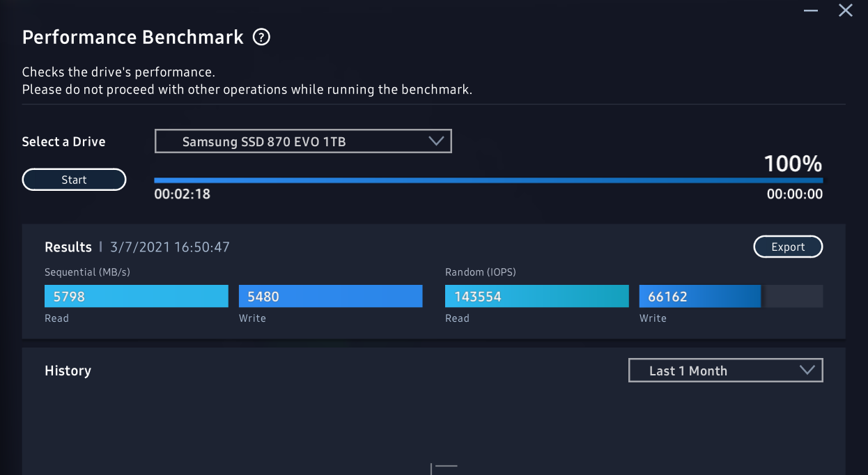Click the History section heading
The width and height of the screenshot is (868, 475).
point(68,371)
